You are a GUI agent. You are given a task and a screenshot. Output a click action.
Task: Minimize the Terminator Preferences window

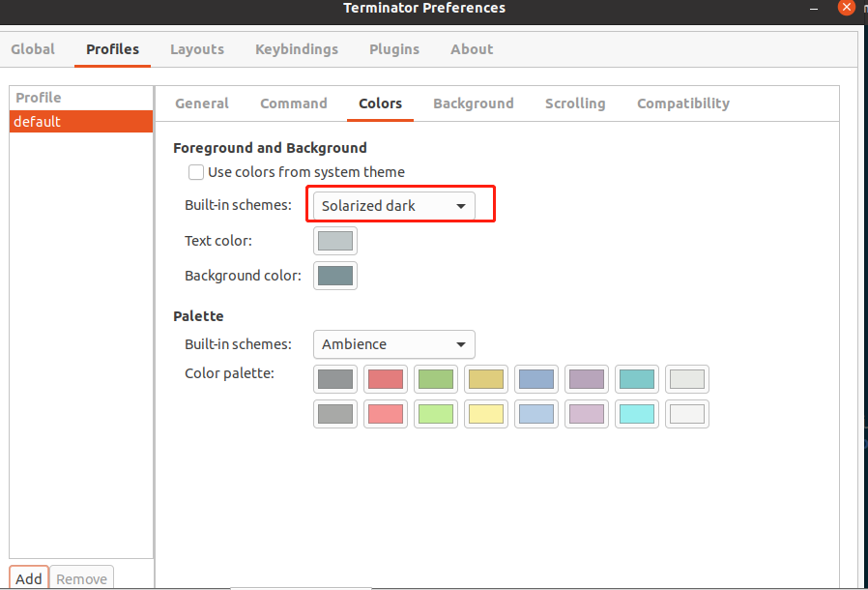(814, 9)
